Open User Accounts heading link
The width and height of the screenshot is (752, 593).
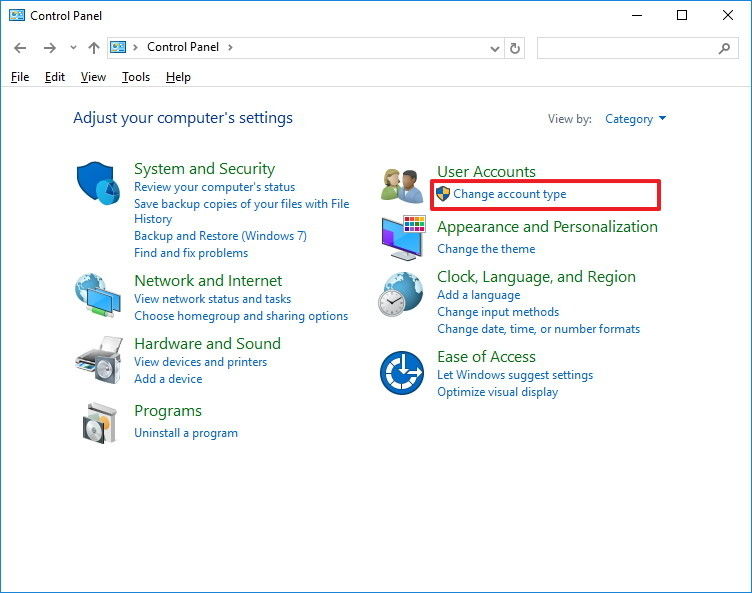486,171
